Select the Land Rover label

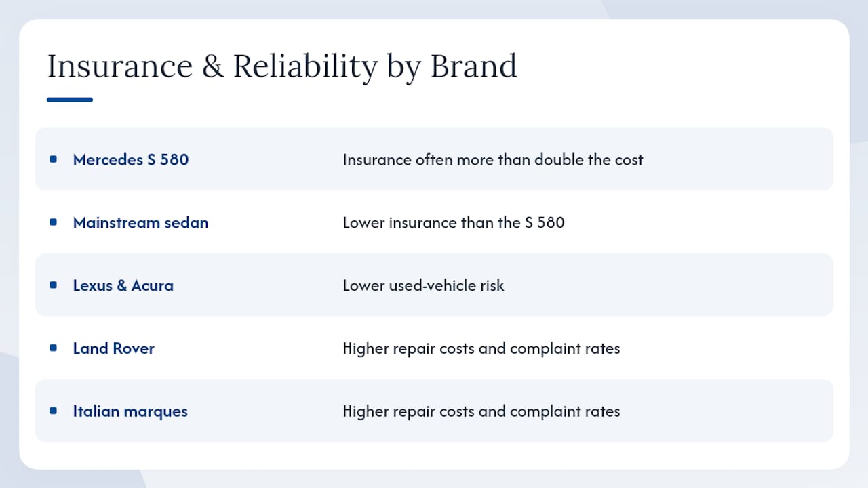click(114, 348)
